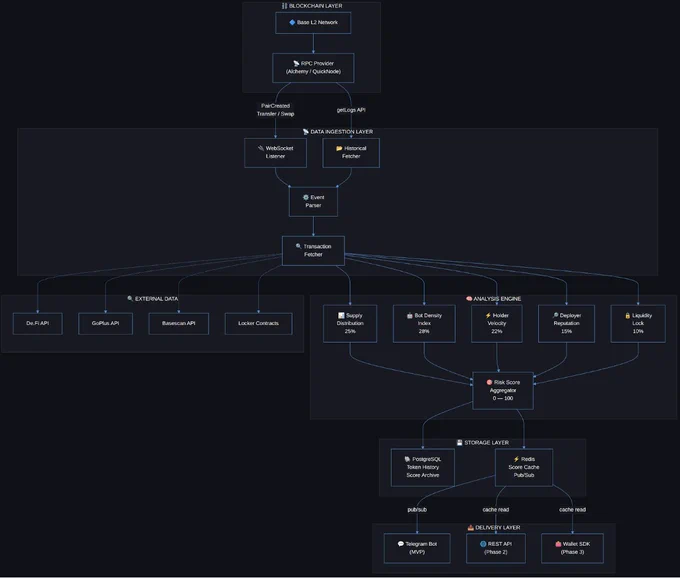Viewport: 680px width, 578px height.
Task: Select the Locker Contracts node
Action: pos(258,323)
